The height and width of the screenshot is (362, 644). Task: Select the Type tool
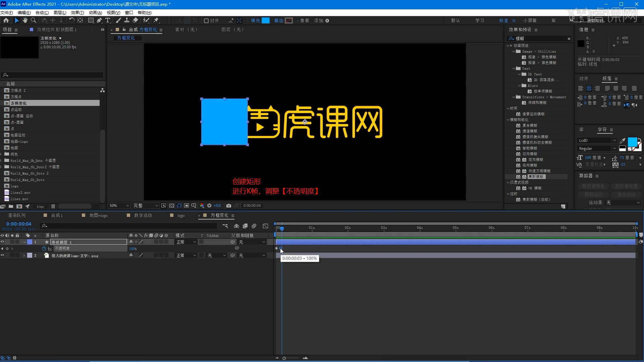pos(108,20)
